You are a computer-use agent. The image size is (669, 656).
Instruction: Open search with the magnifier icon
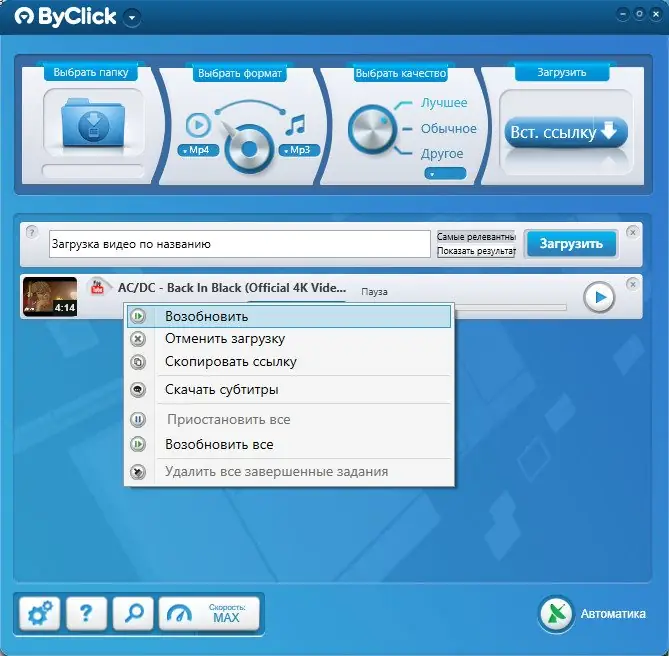coord(133,613)
